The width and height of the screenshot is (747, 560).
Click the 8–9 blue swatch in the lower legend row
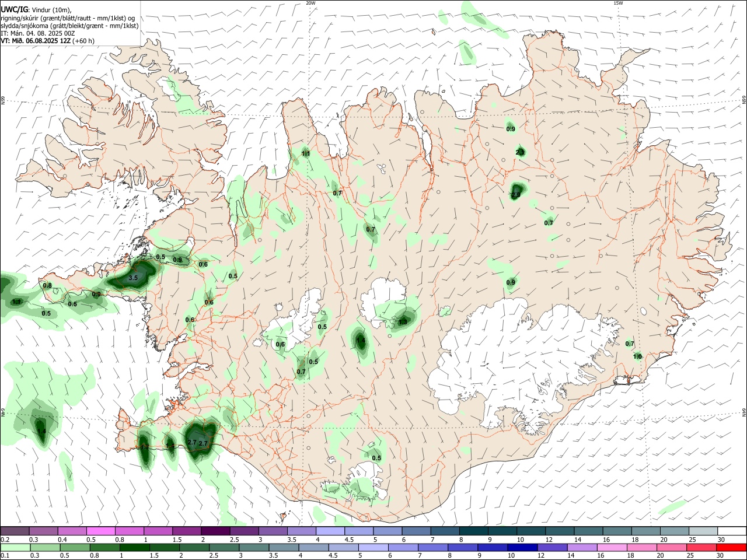click(x=463, y=548)
